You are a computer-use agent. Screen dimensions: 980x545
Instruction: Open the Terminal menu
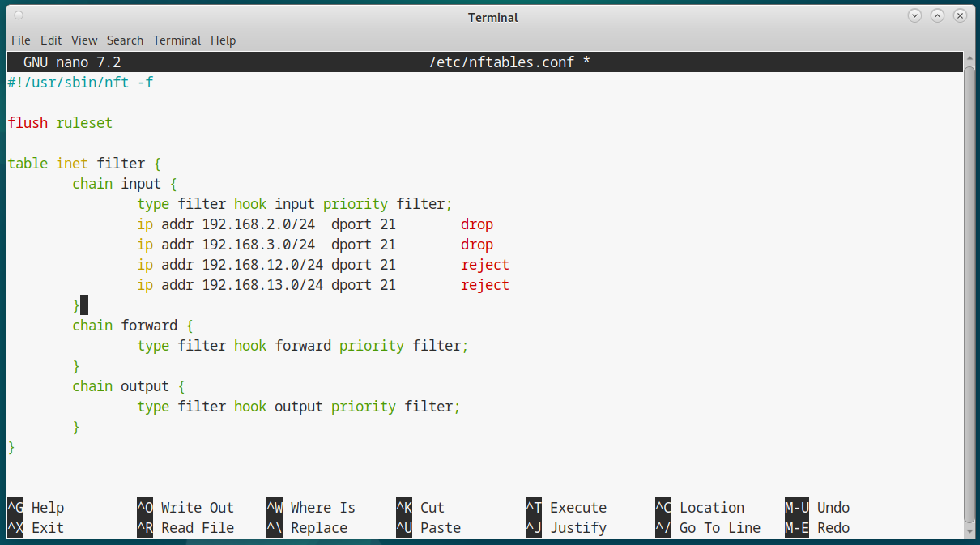click(x=177, y=40)
